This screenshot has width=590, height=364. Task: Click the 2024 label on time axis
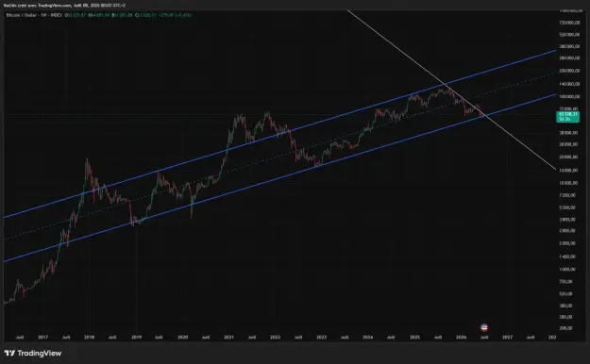tap(367, 338)
